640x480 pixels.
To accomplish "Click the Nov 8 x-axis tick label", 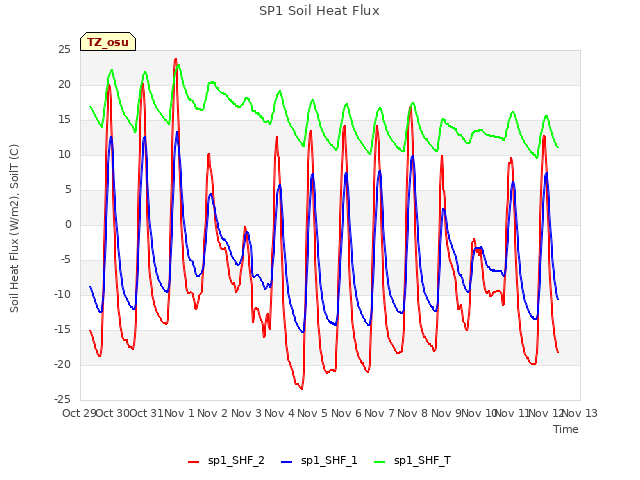I will point(413,413).
